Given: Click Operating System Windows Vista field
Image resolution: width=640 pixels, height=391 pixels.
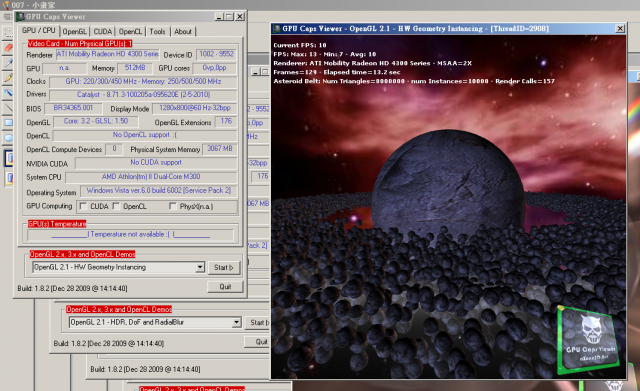Looking at the screenshot, I should 159,191.
